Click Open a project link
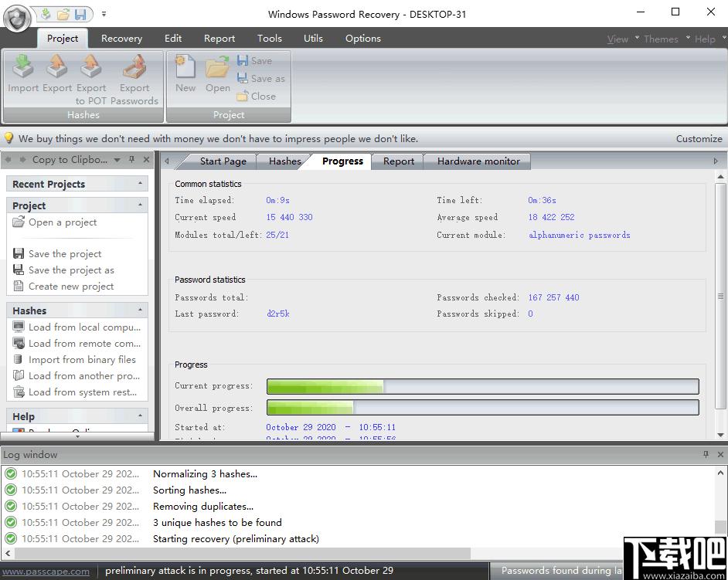The height and width of the screenshot is (580, 728). pos(55,222)
